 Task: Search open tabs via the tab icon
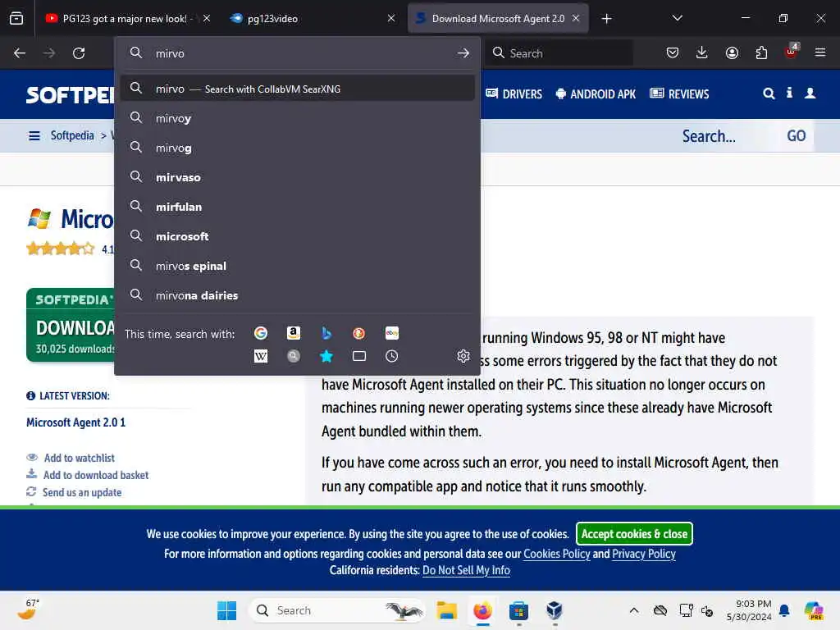[x=359, y=356]
